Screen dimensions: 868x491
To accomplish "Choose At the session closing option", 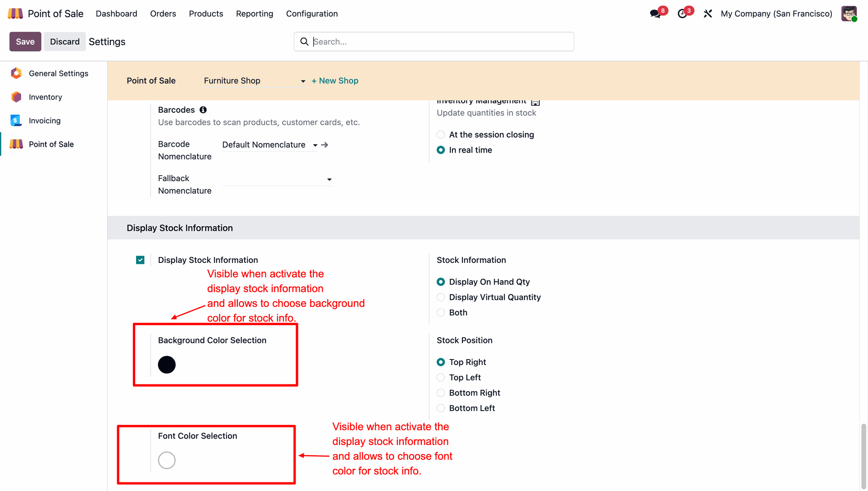I will [x=441, y=135].
